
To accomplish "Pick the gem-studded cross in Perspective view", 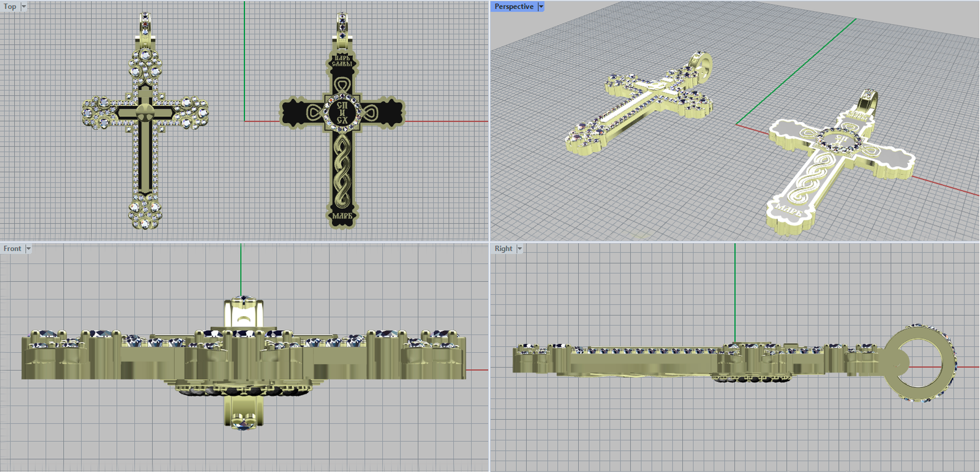I will point(637,110).
